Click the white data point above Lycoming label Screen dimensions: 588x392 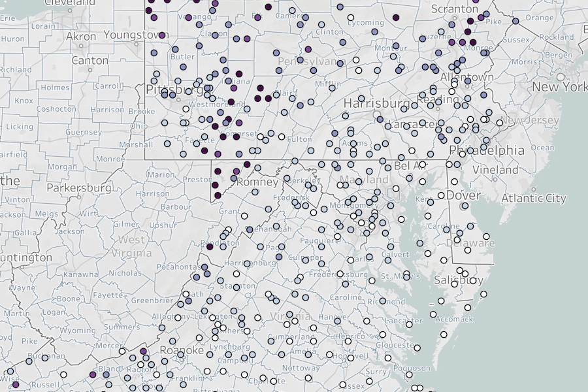351,17
